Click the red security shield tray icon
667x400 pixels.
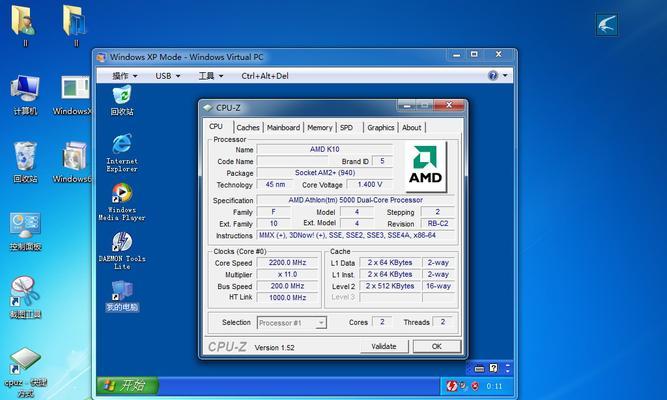coord(475,386)
